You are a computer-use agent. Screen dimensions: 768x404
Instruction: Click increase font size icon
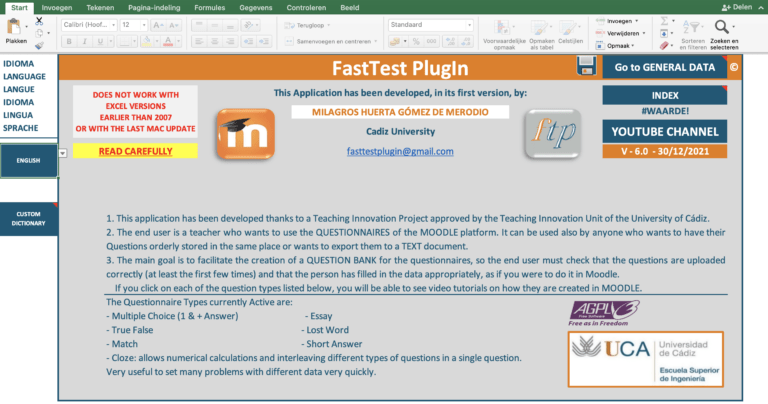(x=158, y=25)
